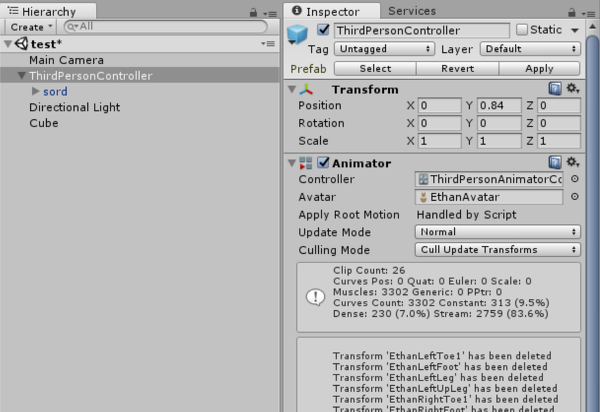Select ThirdPersonController row in Hierarchy
Viewport: 600px width, 412px height.
[140, 75]
